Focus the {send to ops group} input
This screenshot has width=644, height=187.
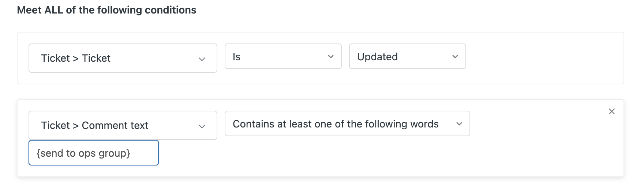[x=93, y=153]
